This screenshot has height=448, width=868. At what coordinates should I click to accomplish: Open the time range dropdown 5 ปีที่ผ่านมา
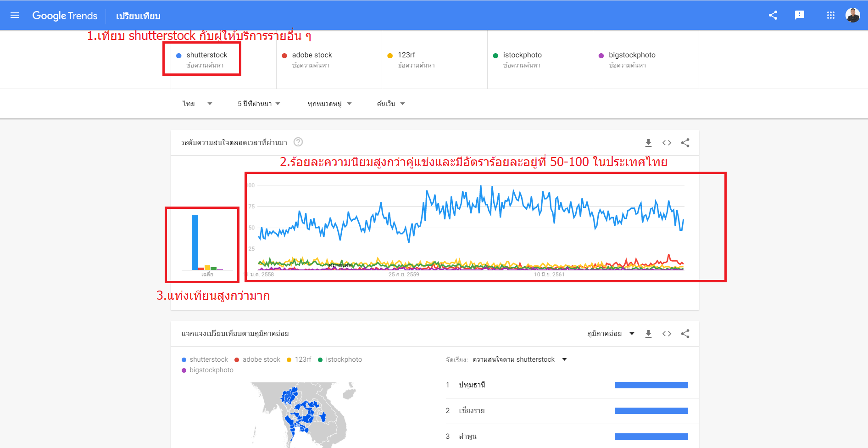(259, 104)
